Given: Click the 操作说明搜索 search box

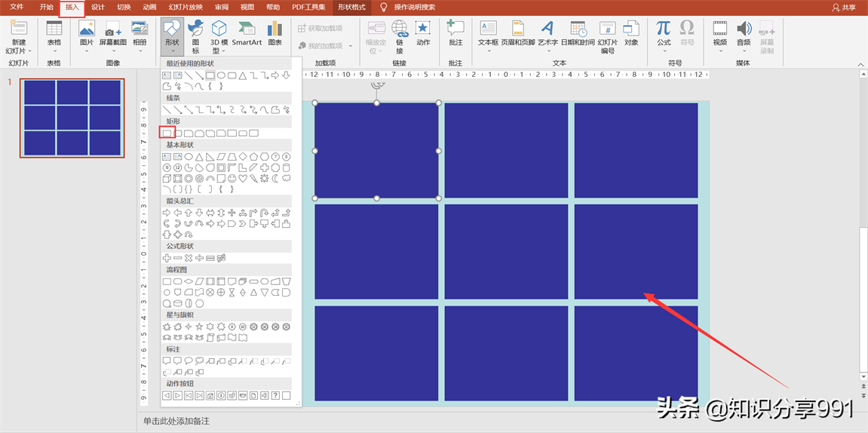Looking at the screenshot, I should coord(414,7).
